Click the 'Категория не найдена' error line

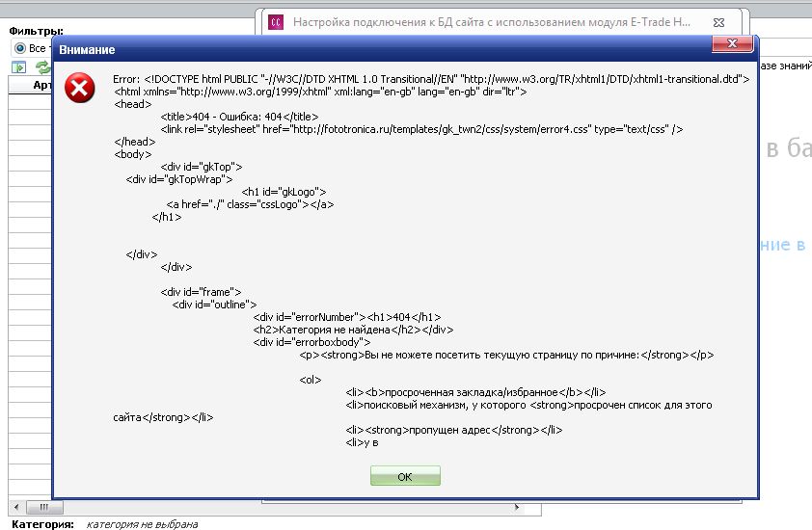click(353, 330)
